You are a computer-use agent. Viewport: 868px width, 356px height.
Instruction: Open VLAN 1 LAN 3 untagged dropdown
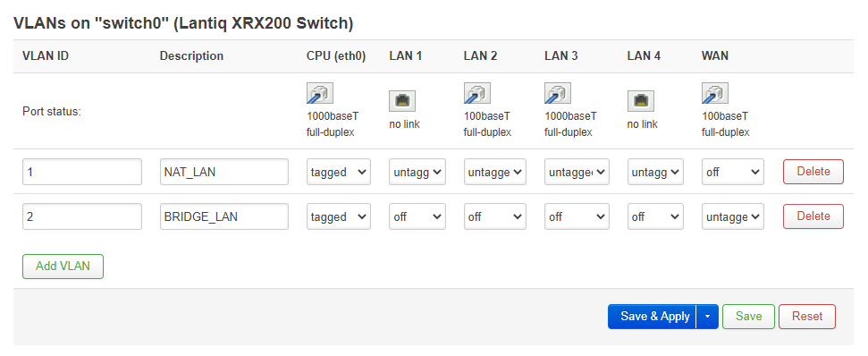tap(577, 173)
